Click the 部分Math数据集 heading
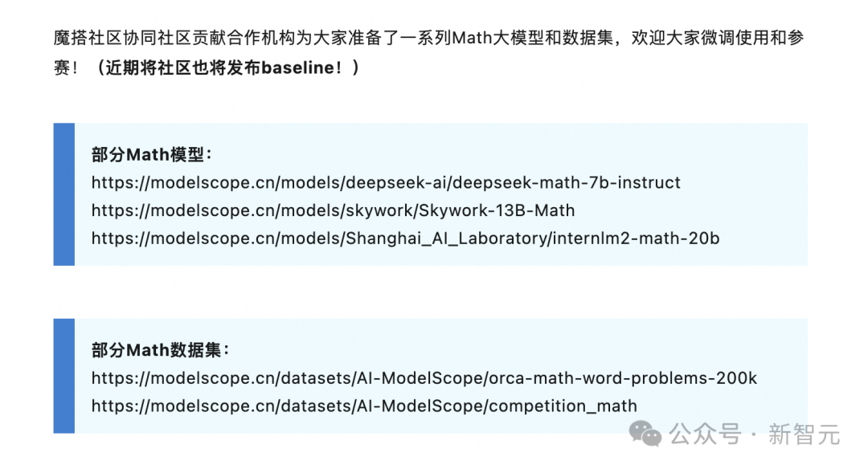The height and width of the screenshot is (469, 868). pos(160,350)
